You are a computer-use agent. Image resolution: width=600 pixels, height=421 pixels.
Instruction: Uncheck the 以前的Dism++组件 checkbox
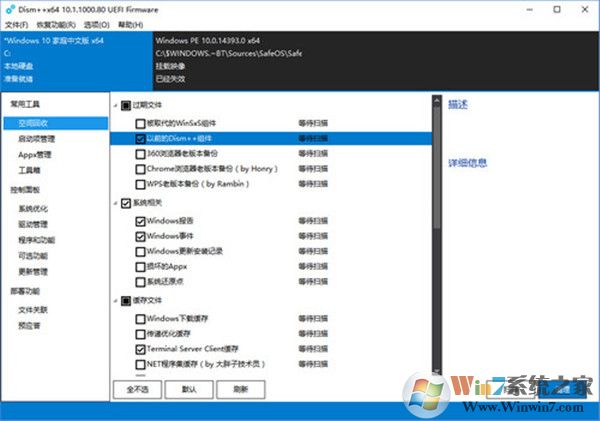[140, 139]
